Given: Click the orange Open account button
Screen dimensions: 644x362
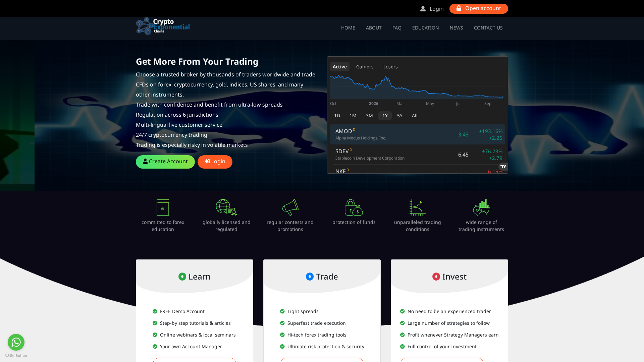Looking at the screenshot, I should pos(479,9).
